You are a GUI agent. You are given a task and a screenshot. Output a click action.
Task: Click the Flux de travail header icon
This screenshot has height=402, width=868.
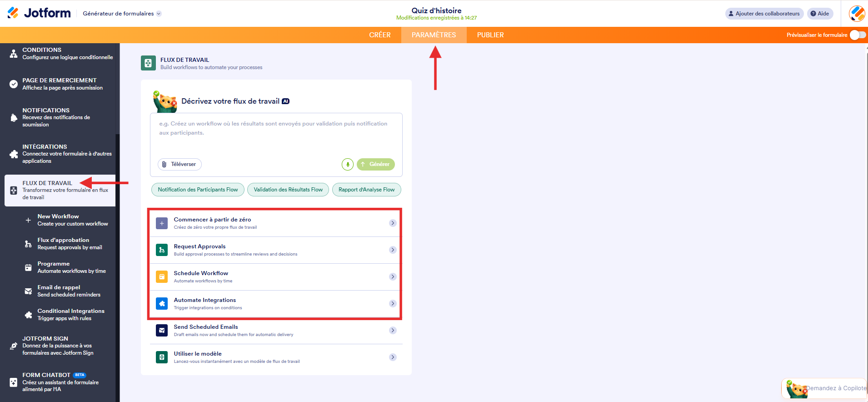point(148,63)
